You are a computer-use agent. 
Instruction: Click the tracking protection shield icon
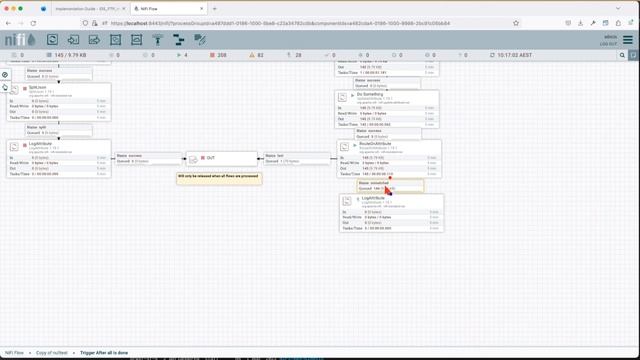point(85,23)
